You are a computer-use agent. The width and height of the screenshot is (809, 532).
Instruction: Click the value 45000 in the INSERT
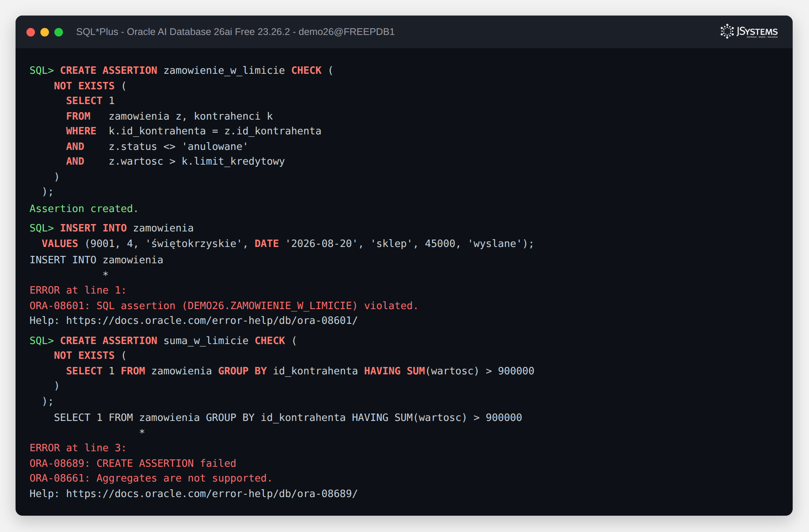(440, 244)
